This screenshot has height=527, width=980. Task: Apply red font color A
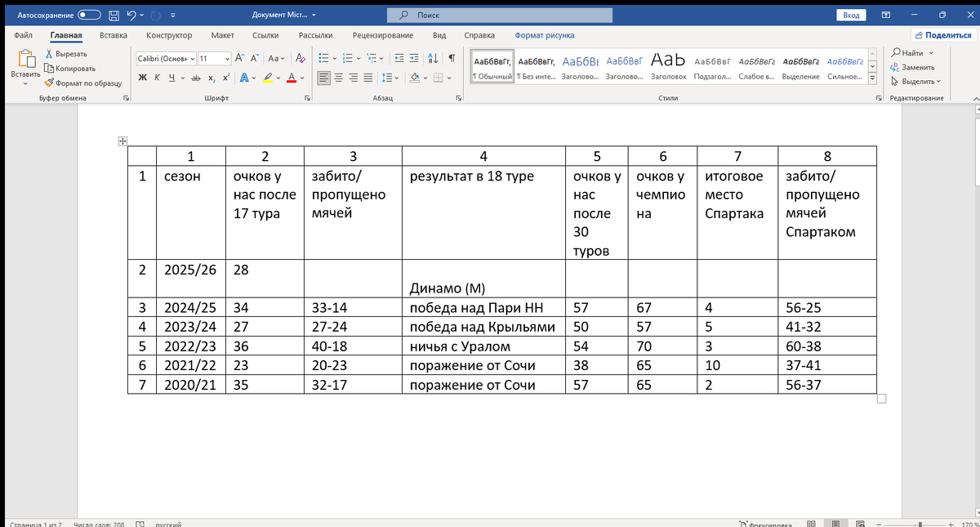pos(290,78)
